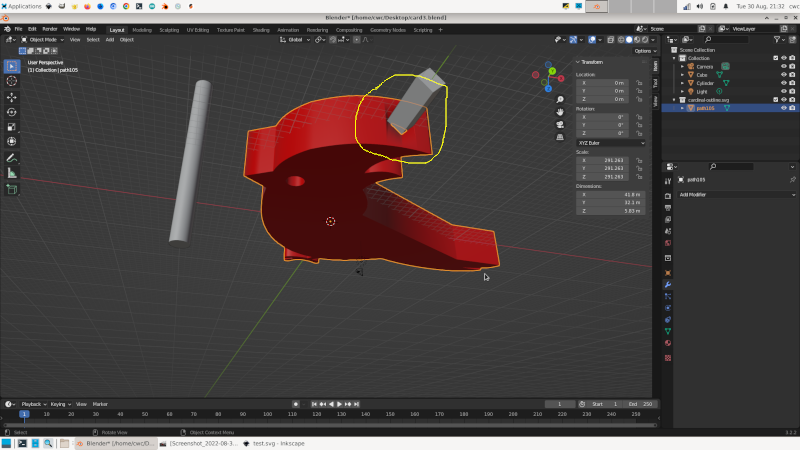This screenshot has width=800, height=450.
Task: Click the viewport pan hand icon
Action: click(x=560, y=112)
